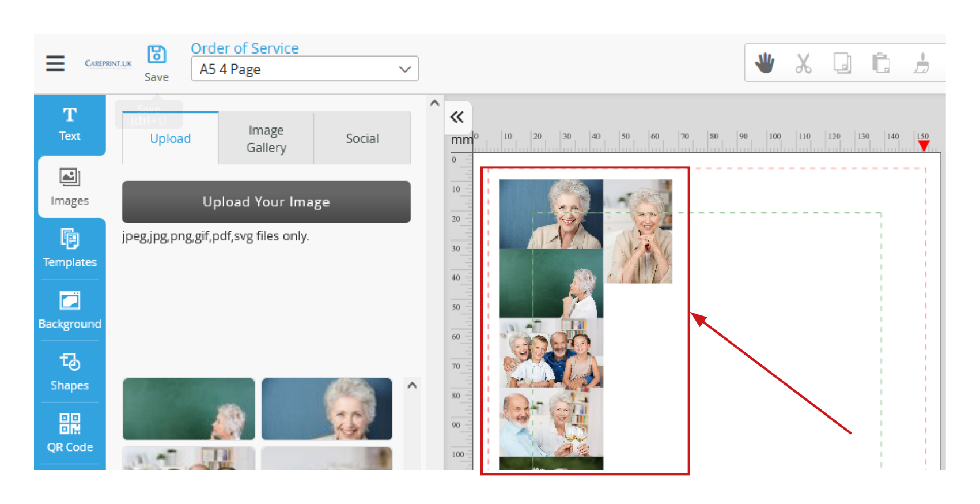
Task: Click the CarePrint.uk logo
Action: click(x=108, y=63)
